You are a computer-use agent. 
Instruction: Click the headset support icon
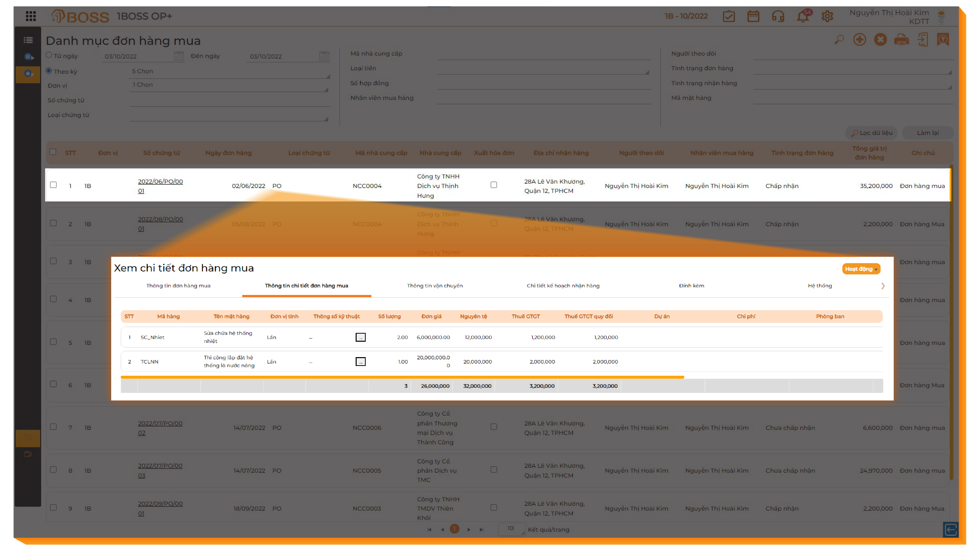click(778, 16)
